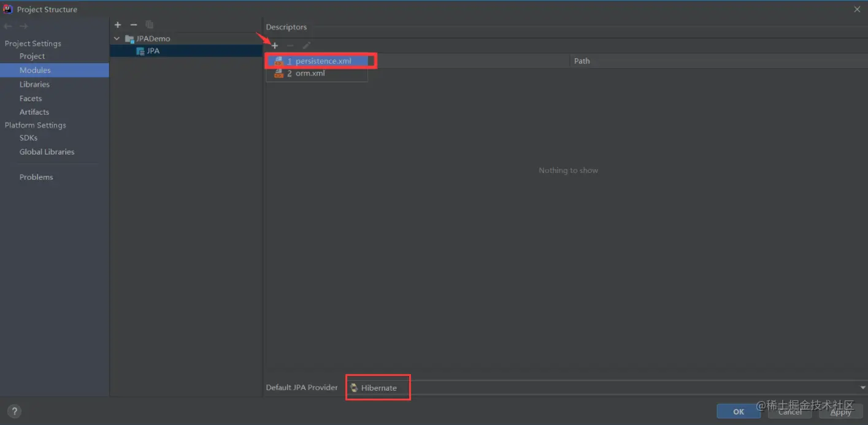Collapse the JPADemo tree node
The width and height of the screenshot is (868, 425).
point(117,39)
